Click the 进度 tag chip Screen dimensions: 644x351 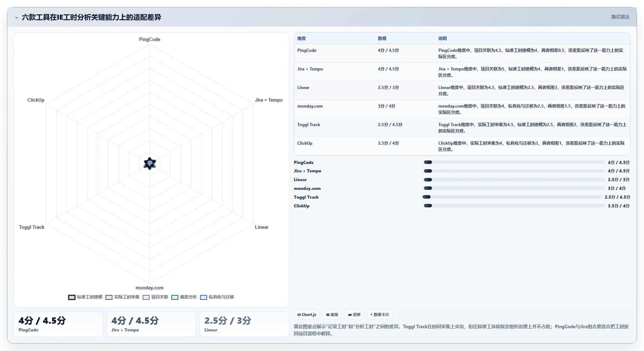click(354, 315)
